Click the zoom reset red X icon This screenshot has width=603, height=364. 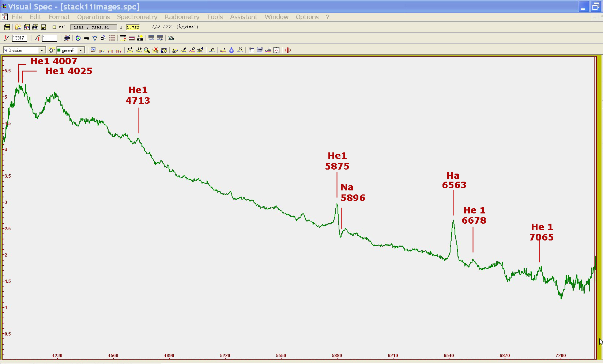coord(155,50)
